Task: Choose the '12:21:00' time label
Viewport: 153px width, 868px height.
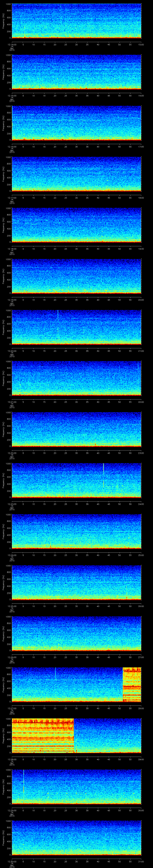Action: pyautogui.click(x=12, y=402)
